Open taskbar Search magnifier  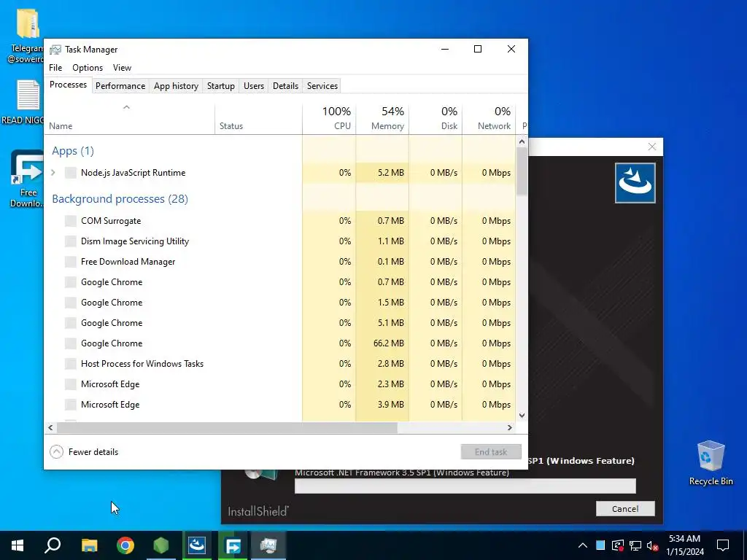(53, 545)
